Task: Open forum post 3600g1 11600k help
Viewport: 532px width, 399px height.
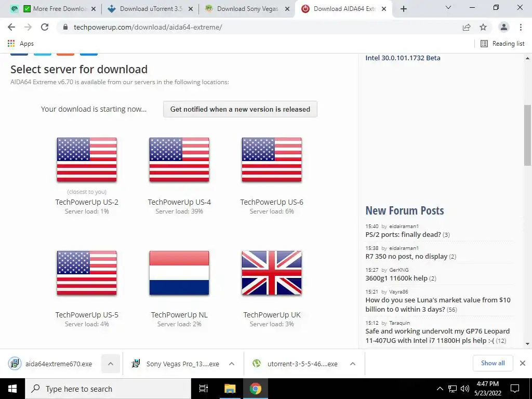Action: click(396, 278)
